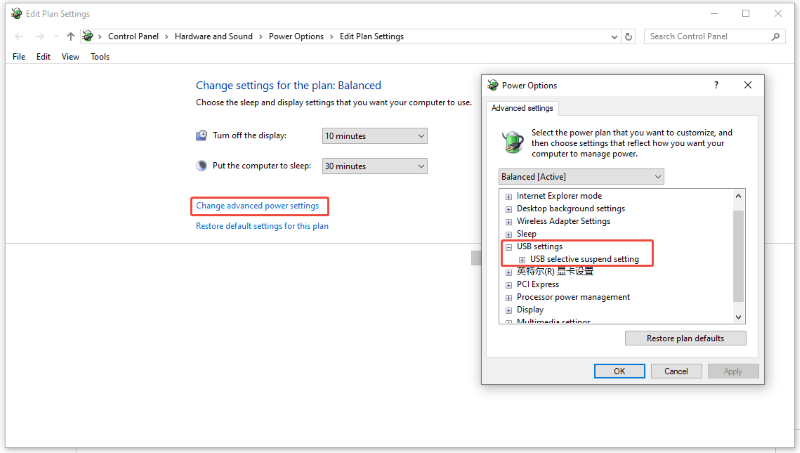The height and width of the screenshot is (453, 800).
Task: Select USB selective suspend setting item
Action: [x=584, y=259]
